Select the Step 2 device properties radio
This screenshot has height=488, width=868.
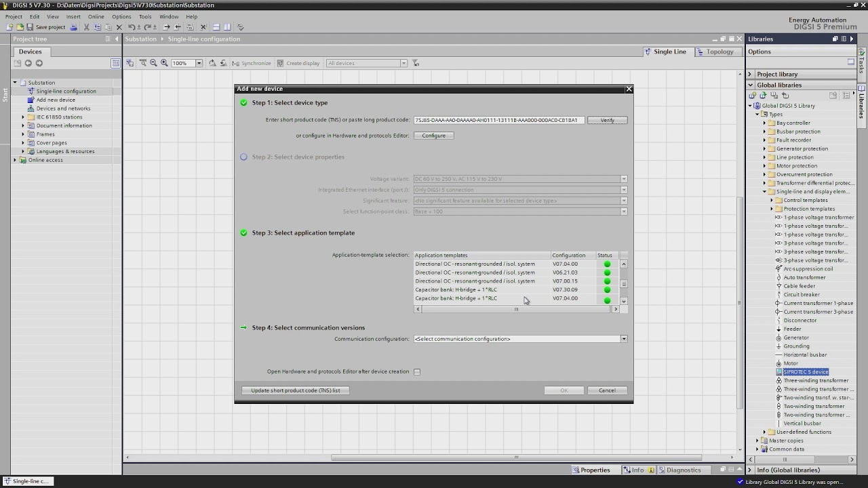pos(243,157)
